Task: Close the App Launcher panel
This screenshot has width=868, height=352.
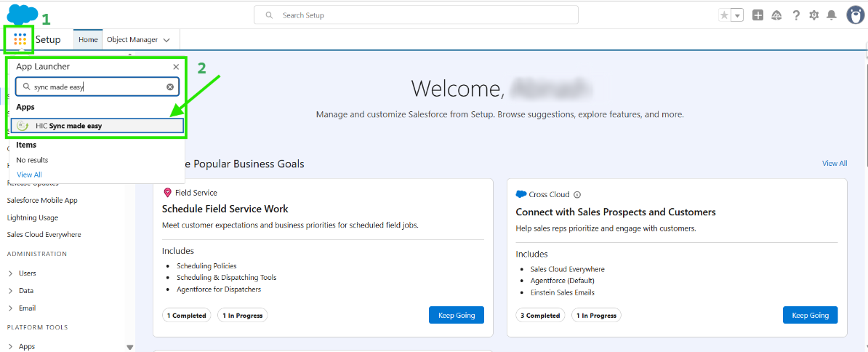Action: (x=176, y=67)
